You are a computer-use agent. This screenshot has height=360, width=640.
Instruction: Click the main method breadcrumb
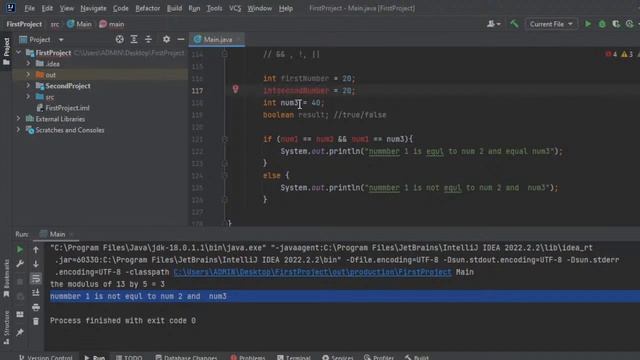coord(111,24)
